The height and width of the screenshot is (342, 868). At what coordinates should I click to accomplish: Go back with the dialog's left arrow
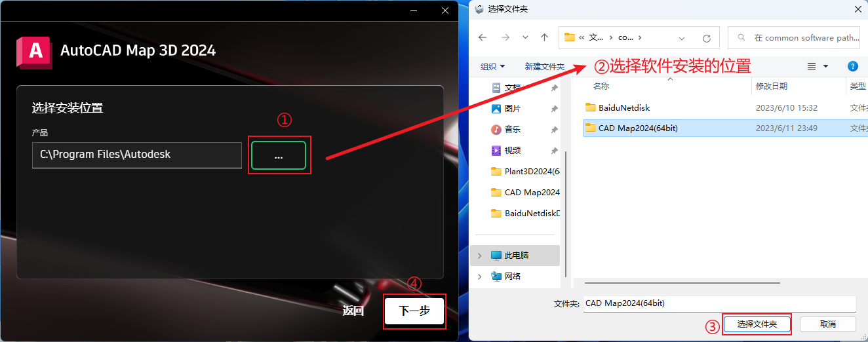click(x=483, y=37)
